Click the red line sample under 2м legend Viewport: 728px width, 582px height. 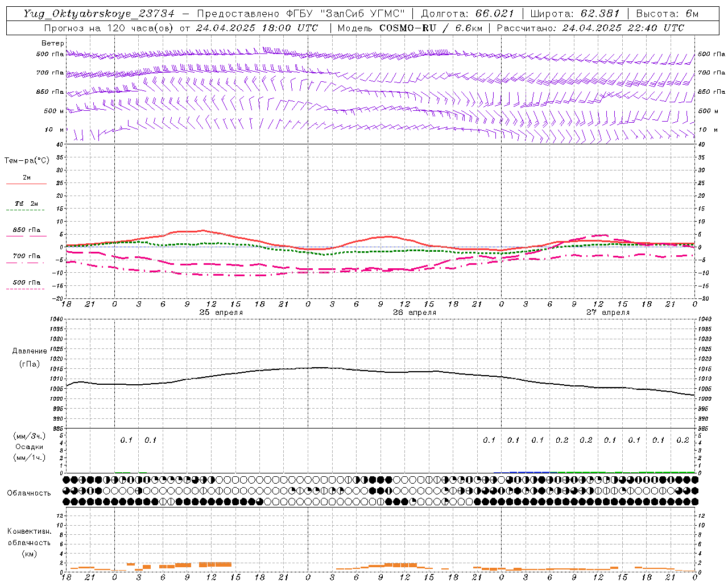click(x=26, y=184)
